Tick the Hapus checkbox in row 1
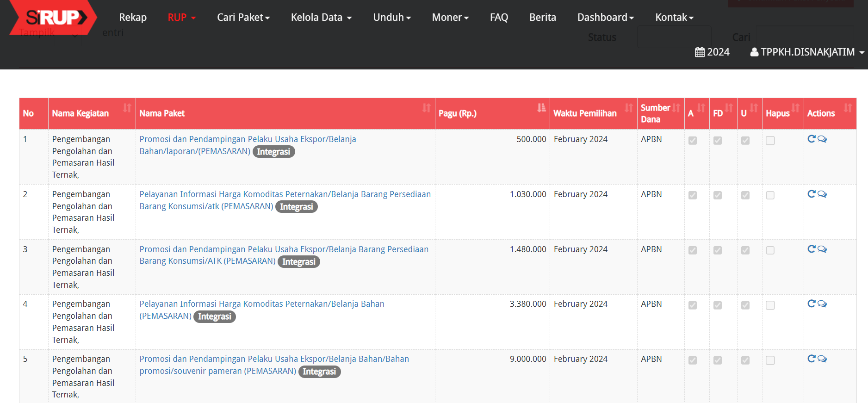 click(x=770, y=141)
